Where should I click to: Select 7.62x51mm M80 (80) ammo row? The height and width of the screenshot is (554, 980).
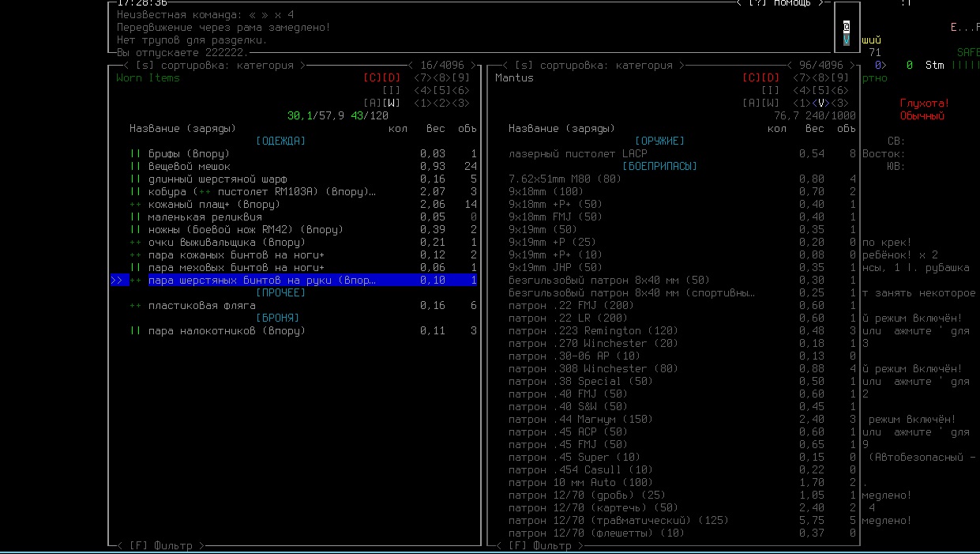coord(682,179)
